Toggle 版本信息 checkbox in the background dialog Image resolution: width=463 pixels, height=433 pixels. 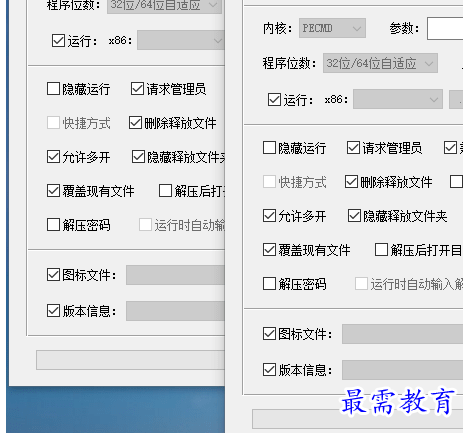tap(53, 311)
